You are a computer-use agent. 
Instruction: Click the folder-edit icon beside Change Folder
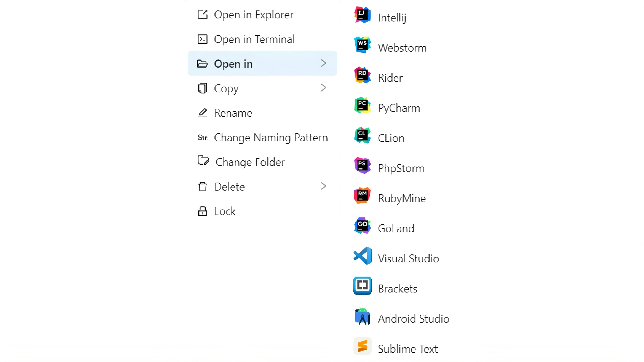coord(203,160)
